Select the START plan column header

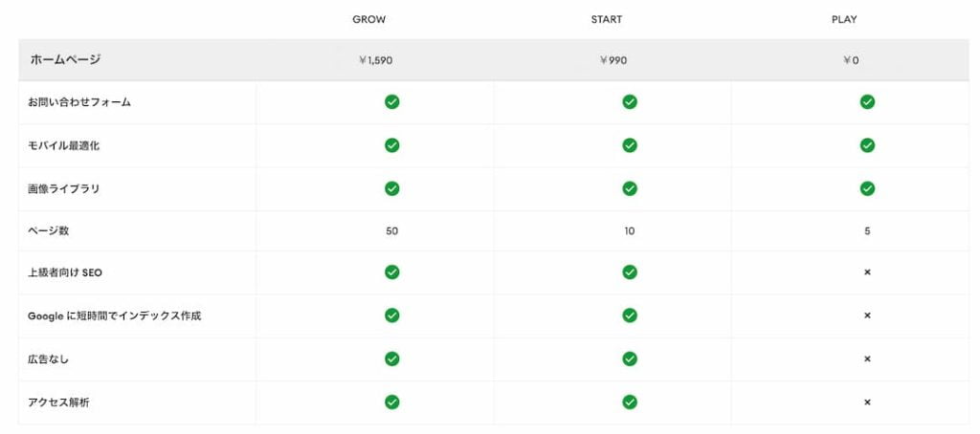click(x=607, y=20)
